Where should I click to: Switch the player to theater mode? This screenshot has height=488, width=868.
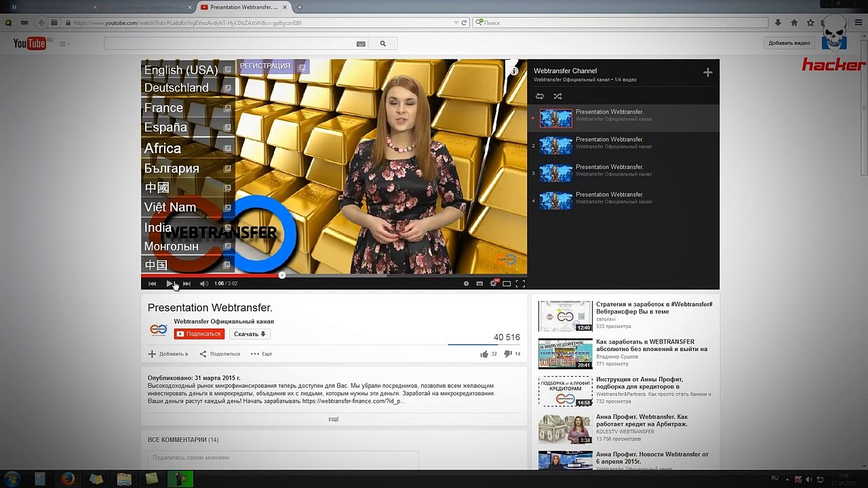[507, 283]
